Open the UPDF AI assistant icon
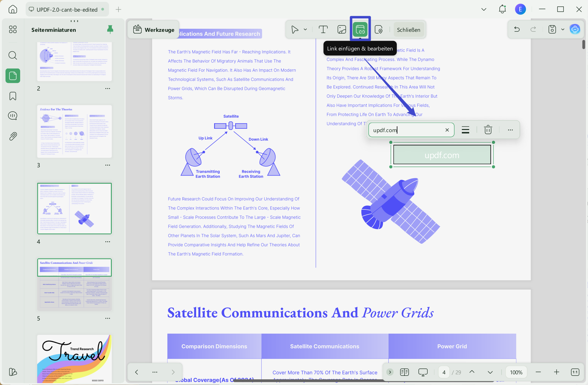588x385 pixels. (x=575, y=29)
